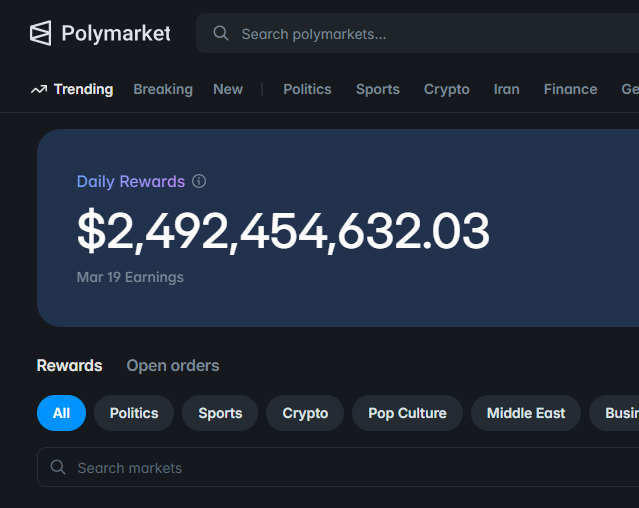Viewport: 639px width, 508px height.
Task: Go to Crypto in top navigation
Action: (x=447, y=89)
